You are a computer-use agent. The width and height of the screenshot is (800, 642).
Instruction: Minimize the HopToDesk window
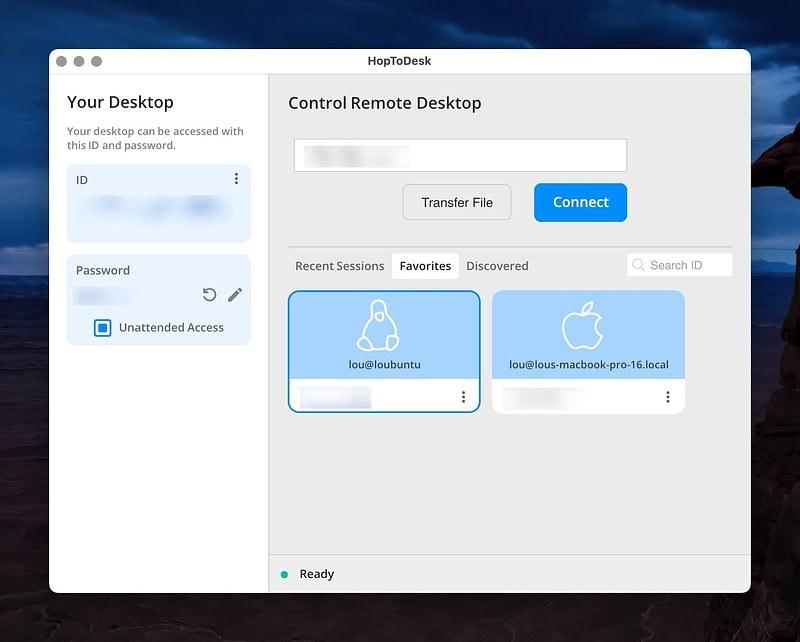point(79,61)
